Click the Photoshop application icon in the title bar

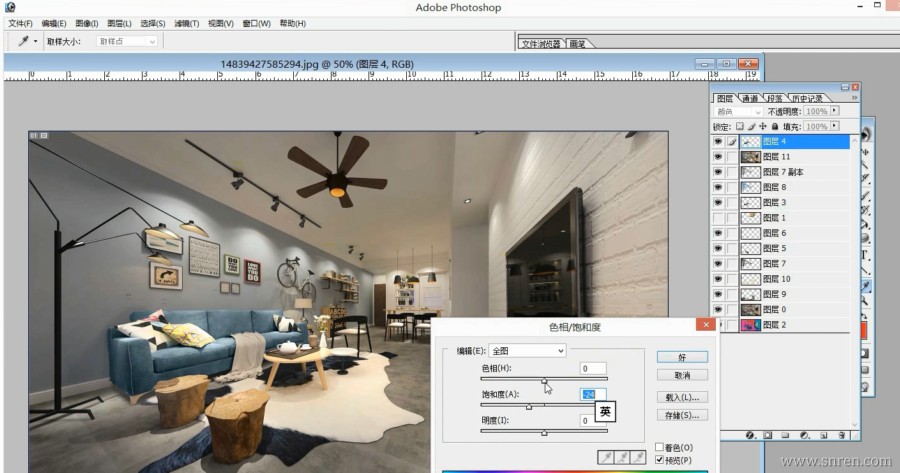pos(10,7)
